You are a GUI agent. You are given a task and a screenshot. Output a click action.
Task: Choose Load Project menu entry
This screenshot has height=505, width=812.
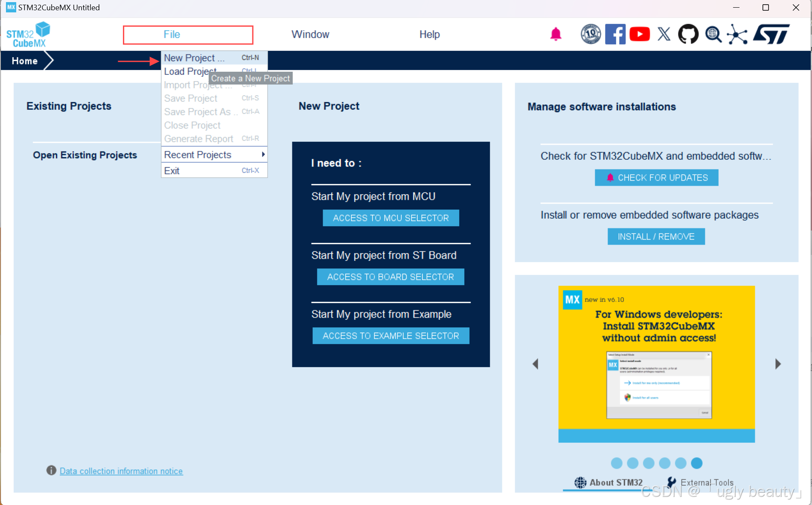(x=214, y=71)
